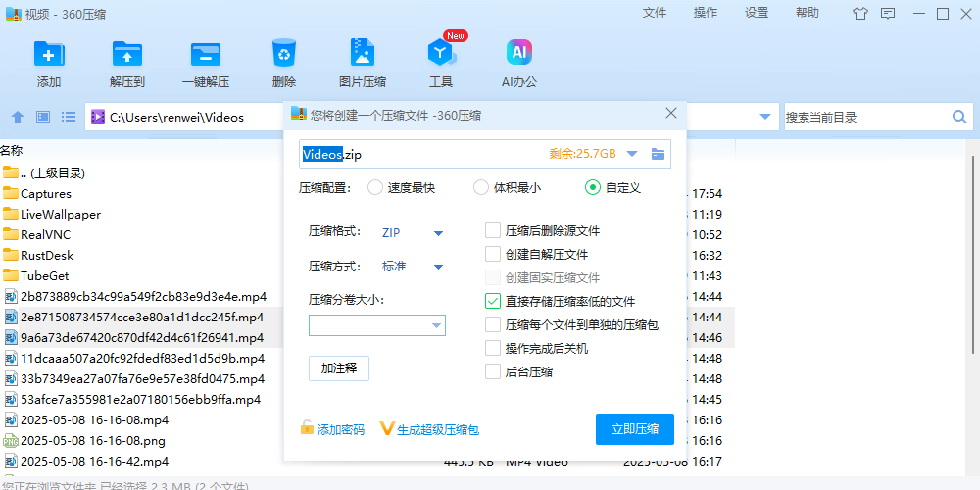Screen dimensions: 980x490
Task: Select the Smallest Size (体积最小) radio option
Action: 481,187
